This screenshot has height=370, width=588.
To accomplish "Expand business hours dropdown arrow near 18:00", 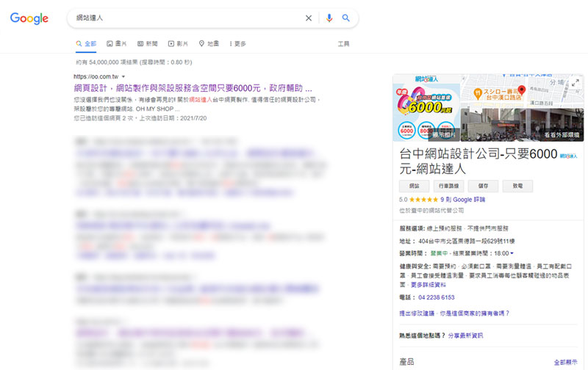I will [512, 253].
